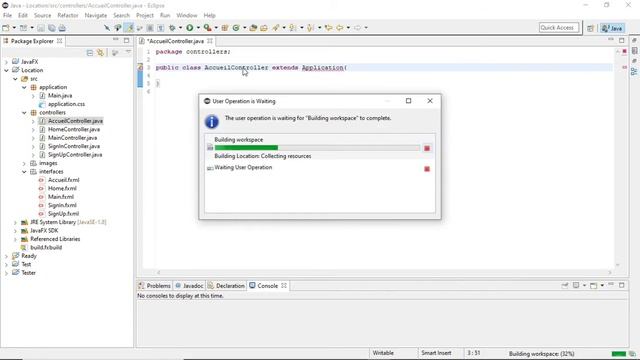Click the Print toolbar icon
The image size is (640, 360).
click(62, 28)
